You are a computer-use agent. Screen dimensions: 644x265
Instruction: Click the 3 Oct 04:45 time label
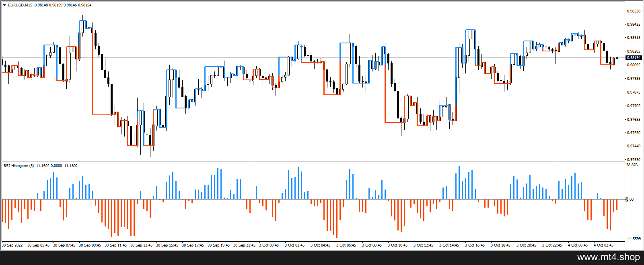[x=321, y=245]
